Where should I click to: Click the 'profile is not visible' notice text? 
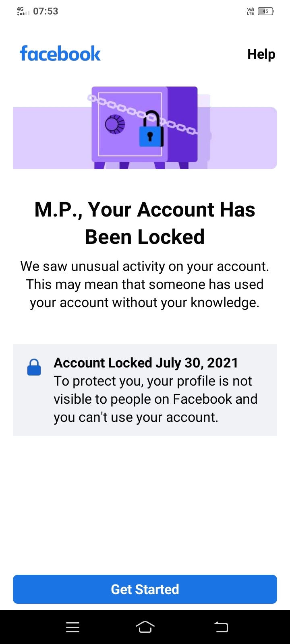155,399
